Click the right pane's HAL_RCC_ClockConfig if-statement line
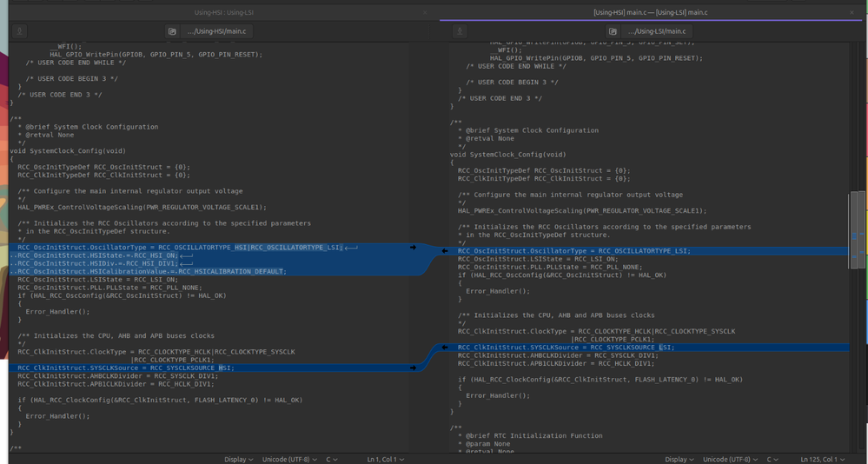 tap(600, 380)
